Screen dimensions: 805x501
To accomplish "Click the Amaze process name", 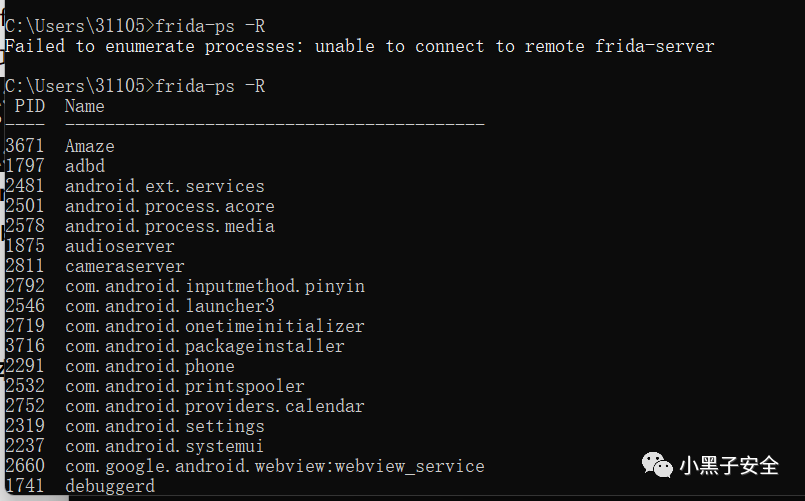I will point(90,146).
